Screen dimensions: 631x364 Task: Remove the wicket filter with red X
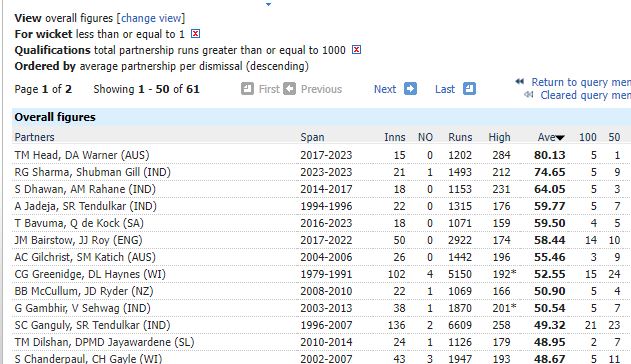pos(195,34)
